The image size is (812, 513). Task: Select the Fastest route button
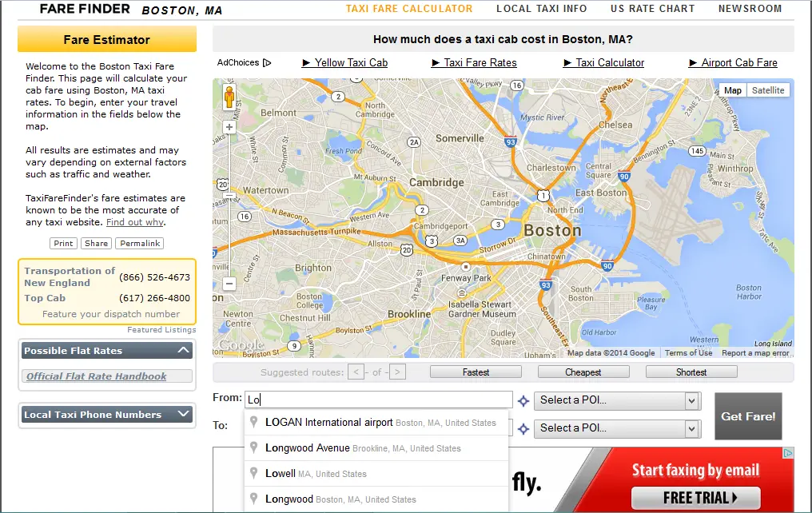(476, 372)
